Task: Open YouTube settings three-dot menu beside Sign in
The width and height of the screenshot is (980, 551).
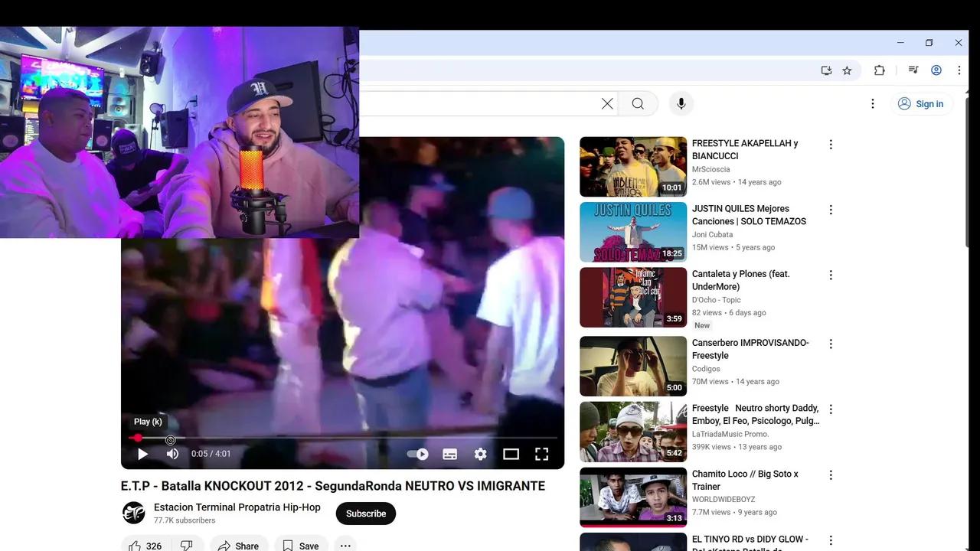Action: (x=872, y=104)
